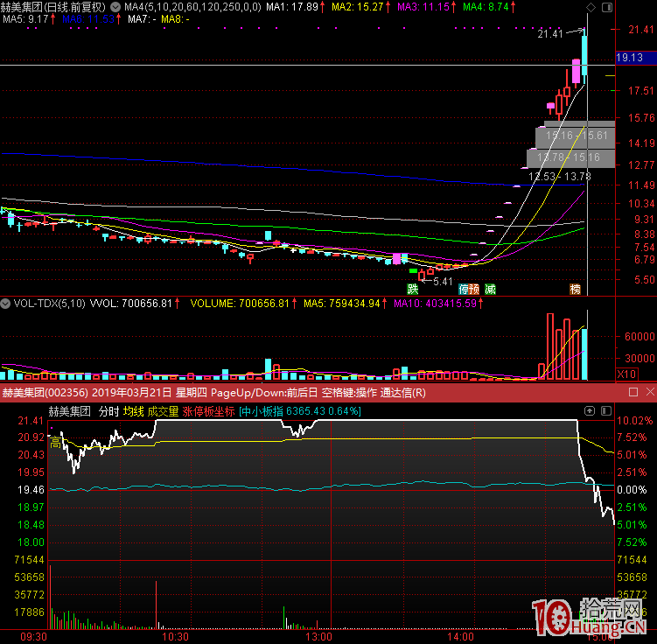The height and width of the screenshot is (644, 657).
Task: Click the 0.00% axis label
Action: [632, 490]
